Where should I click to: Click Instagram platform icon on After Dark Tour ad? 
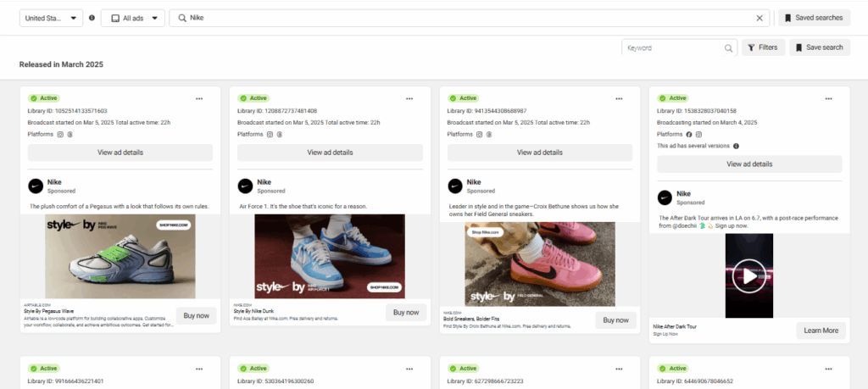click(699, 135)
